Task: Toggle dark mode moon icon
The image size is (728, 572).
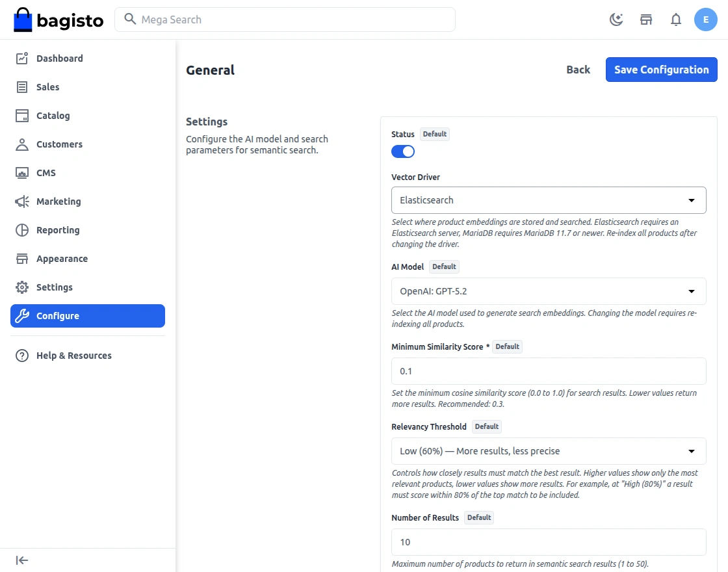Action: click(616, 19)
